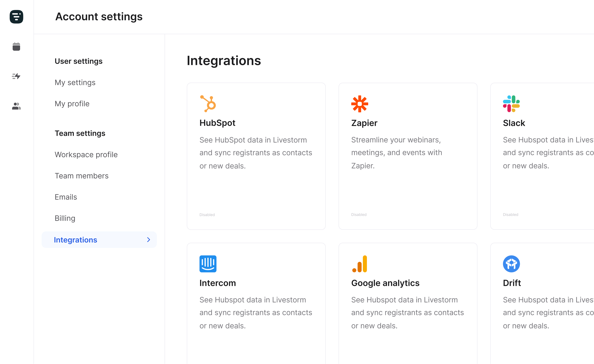Open My profile page

tap(72, 104)
